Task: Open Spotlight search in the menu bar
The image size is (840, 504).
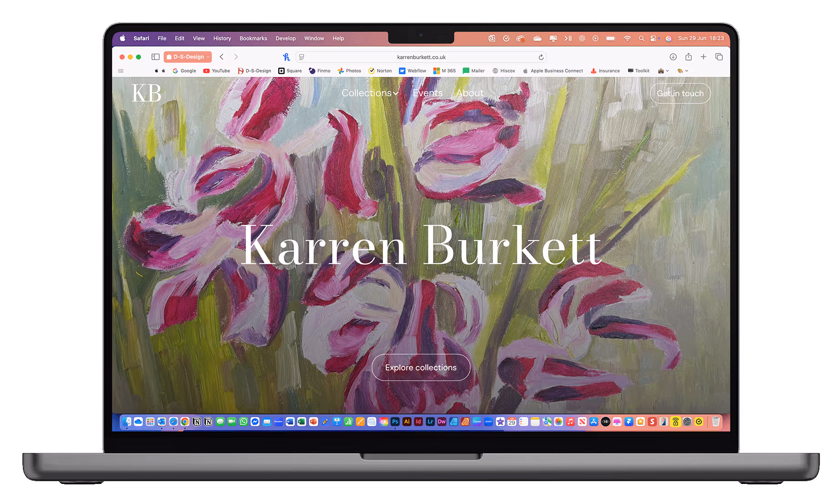Action: [642, 38]
